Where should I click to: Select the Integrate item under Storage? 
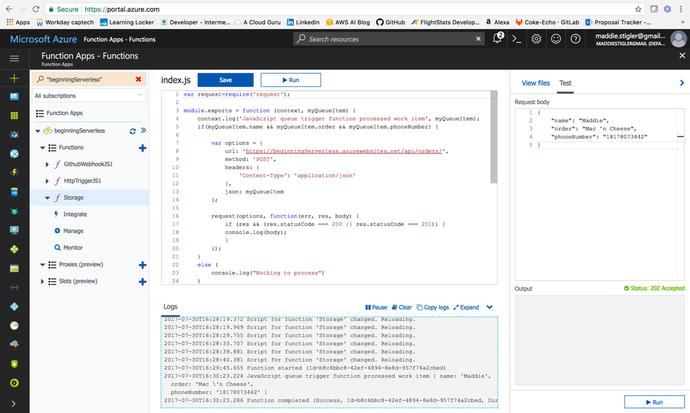(75, 215)
